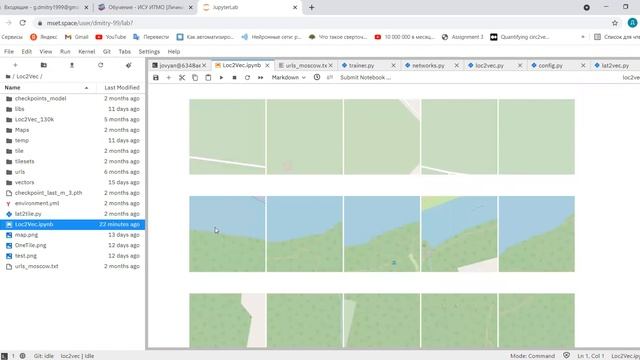Select lat2tile.py file
Image resolution: width=640 pixels, height=360 pixels.
pos(73,214)
